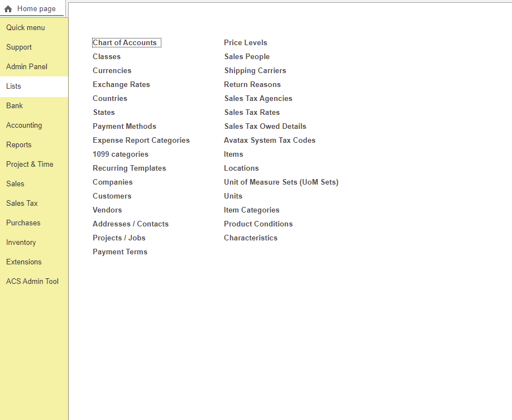Image resolution: width=512 pixels, height=420 pixels.
Task: Open Sales Tax Owed Details
Action: 265,127
